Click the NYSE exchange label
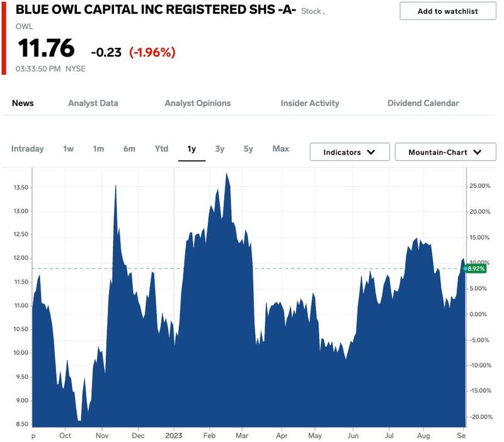 point(76,69)
